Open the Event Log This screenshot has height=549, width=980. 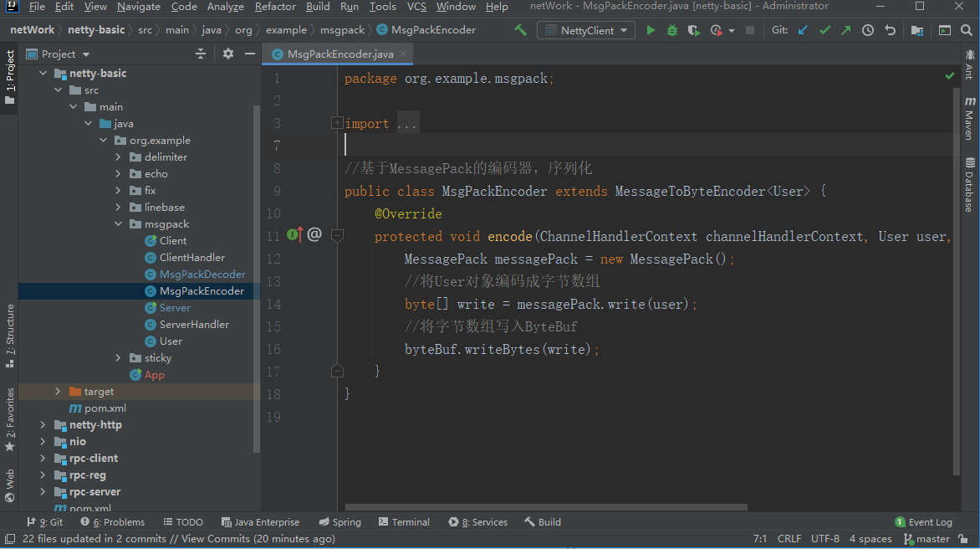(x=923, y=522)
